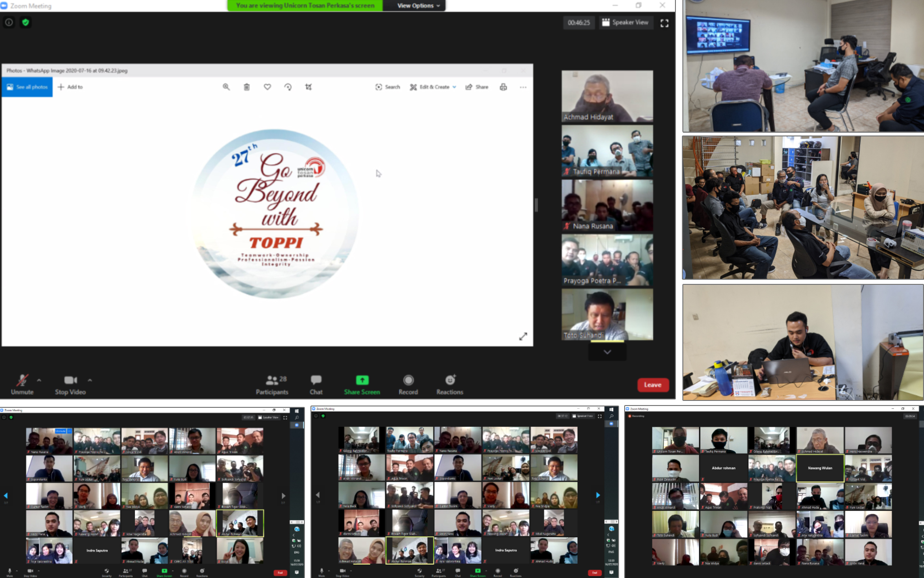Screen dimensions: 924x578
Task: Open Reactions in the Zoom toolbar
Action: (x=450, y=385)
